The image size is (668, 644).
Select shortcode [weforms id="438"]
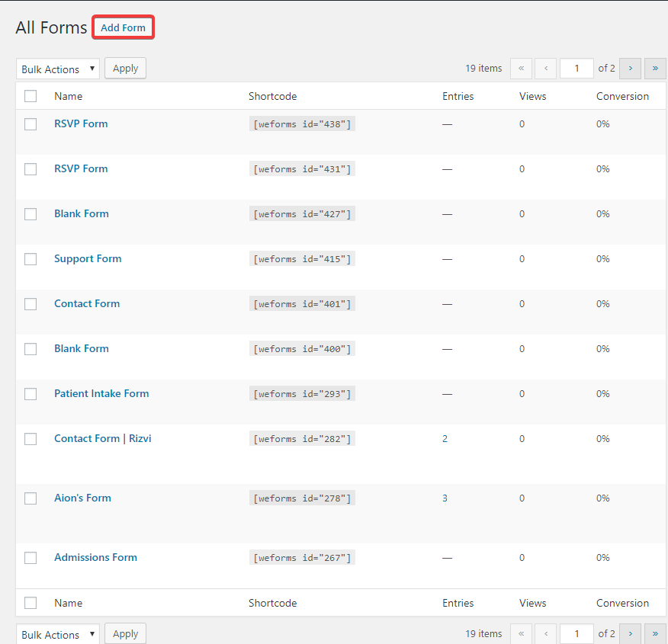point(302,124)
